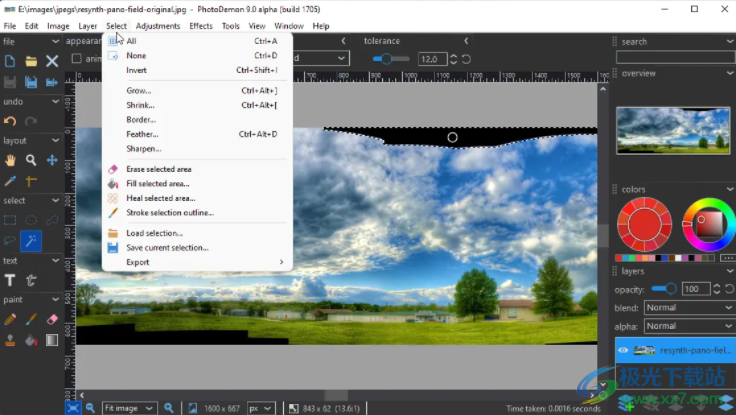Select the Typography text tool
Screen dimensions: 736x415
31,280
